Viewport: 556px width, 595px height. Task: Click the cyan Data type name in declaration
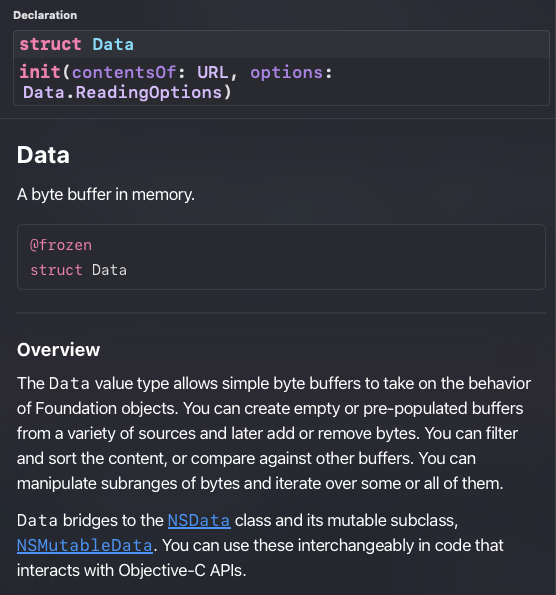click(113, 44)
